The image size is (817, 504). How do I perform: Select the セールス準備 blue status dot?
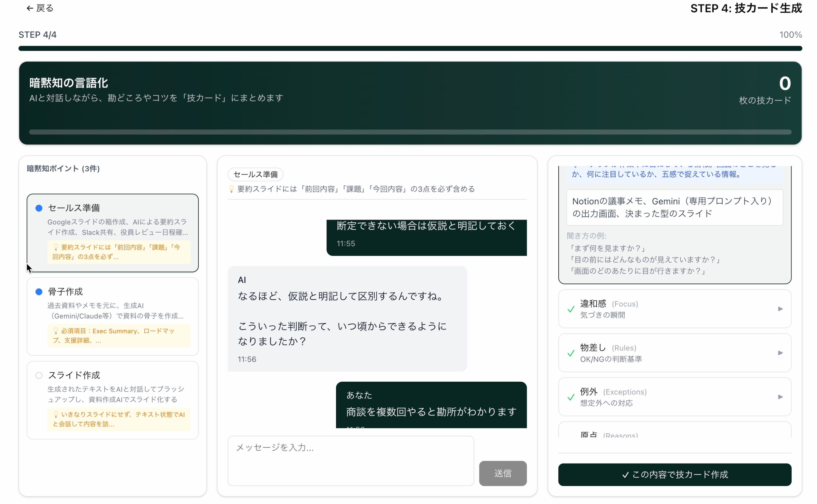pyautogui.click(x=39, y=208)
